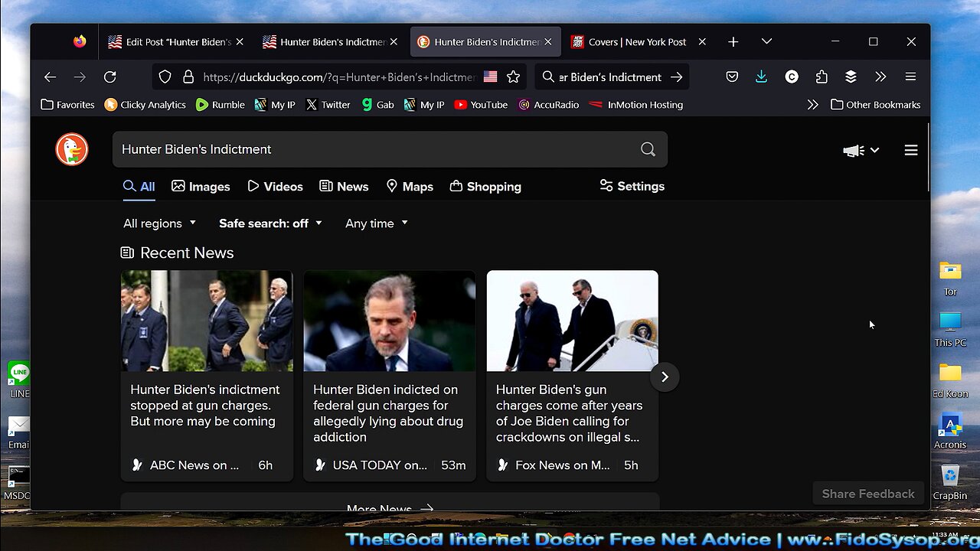Click the stacked layers extension icon
Viewport: 980px width, 551px height.
pyautogui.click(x=851, y=77)
